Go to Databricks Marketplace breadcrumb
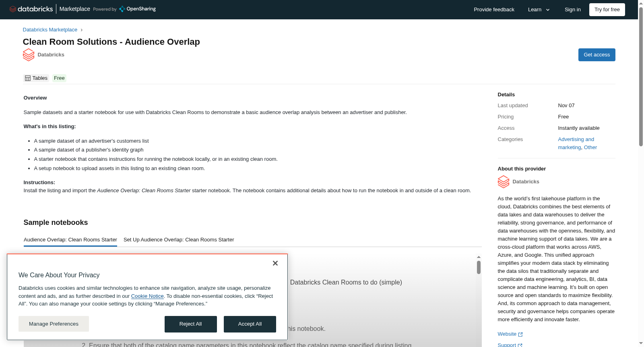Viewport: 644px width, 347px height. (x=50, y=30)
